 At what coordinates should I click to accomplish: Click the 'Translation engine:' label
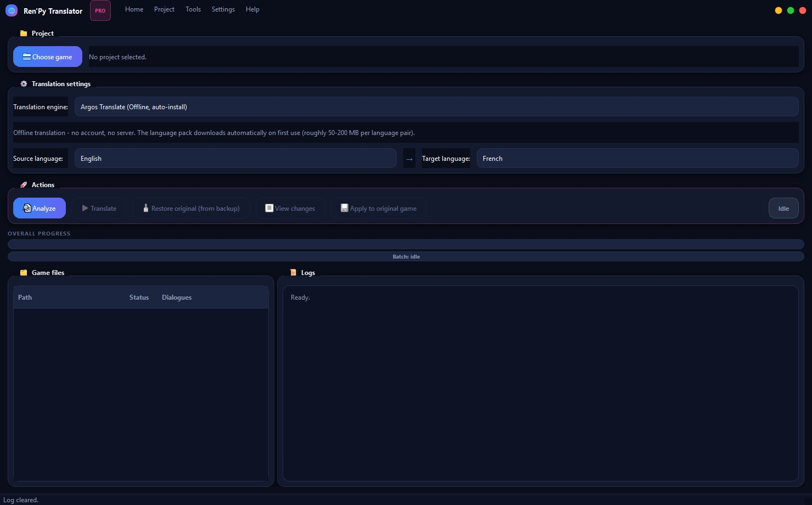(x=41, y=106)
